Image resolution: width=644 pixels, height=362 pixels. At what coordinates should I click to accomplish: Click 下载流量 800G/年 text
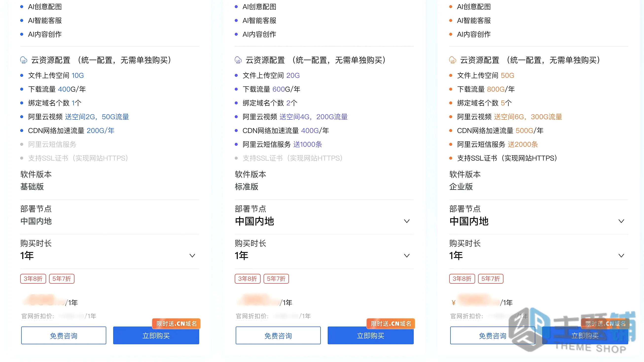point(486,89)
